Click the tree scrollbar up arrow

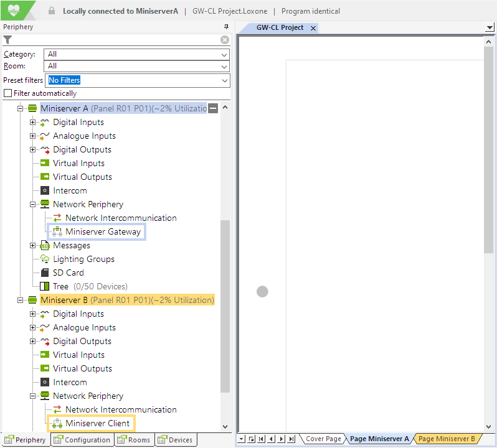pyautogui.click(x=225, y=107)
